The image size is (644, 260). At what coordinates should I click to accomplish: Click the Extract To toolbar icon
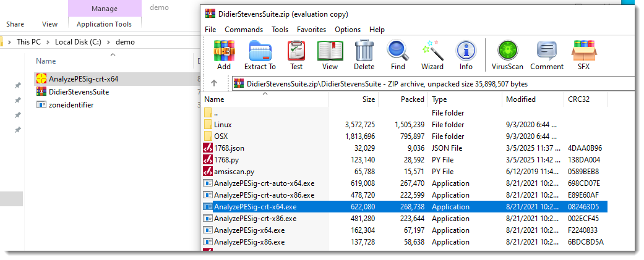pyautogui.click(x=260, y=51)
